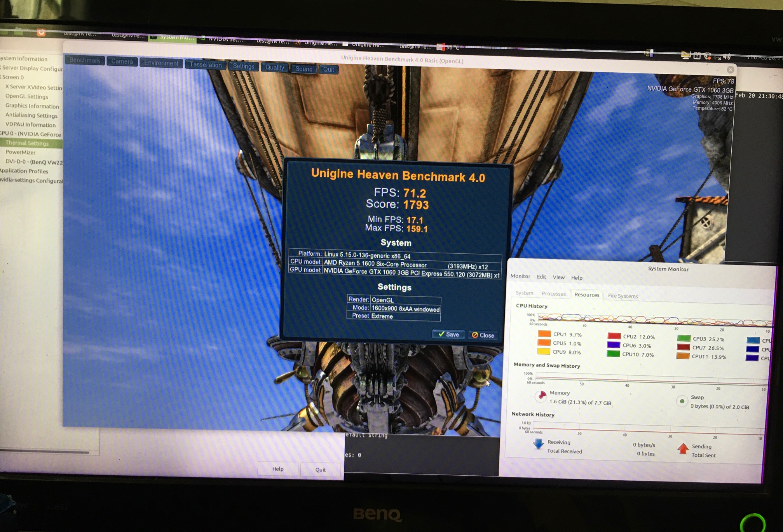Click the CPU1 orange color swatch
This screenshot has height=532, width=783.
click(544, 334)
